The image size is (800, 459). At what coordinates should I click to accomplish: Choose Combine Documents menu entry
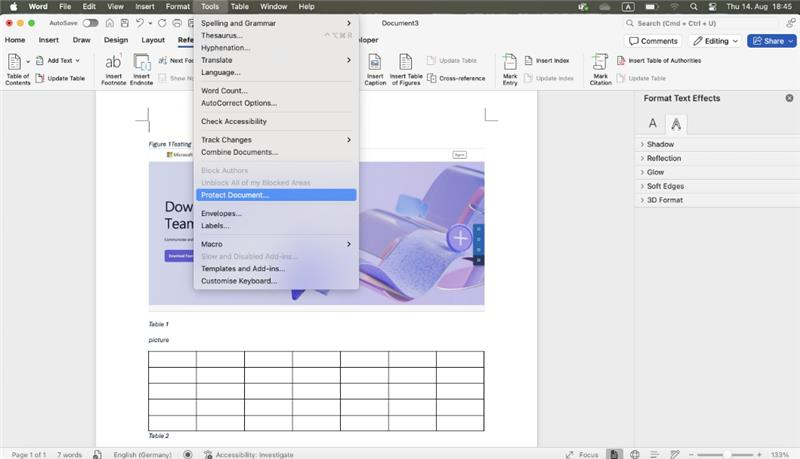[x=276, y=152]
